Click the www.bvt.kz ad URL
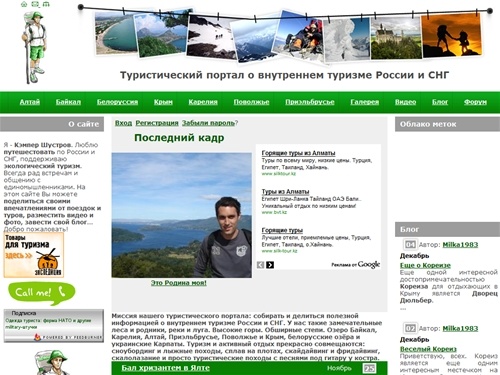This screenshot has height=375, width=500. tap(274, 212)
